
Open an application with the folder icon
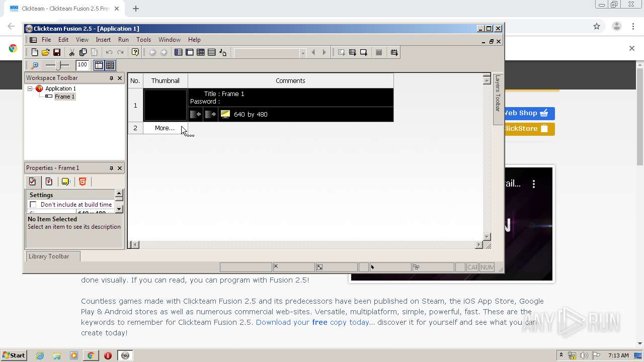[x=46, y=52]
